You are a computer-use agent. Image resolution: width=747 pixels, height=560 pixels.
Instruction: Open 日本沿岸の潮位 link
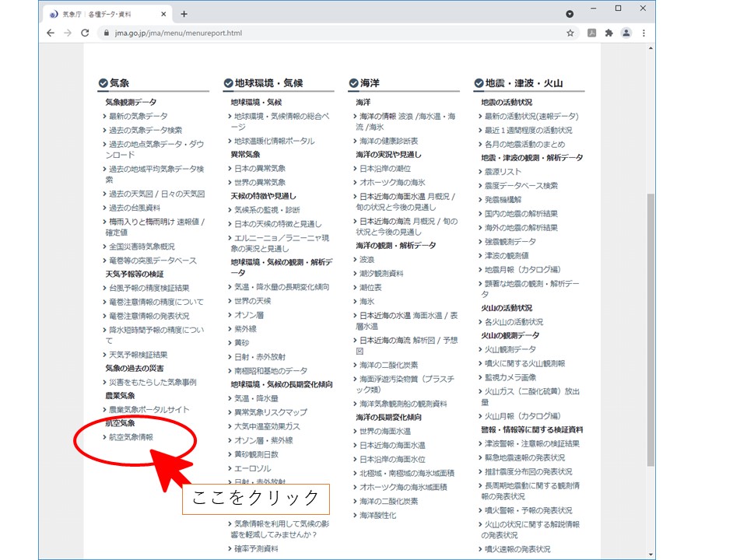pos(385,169)
